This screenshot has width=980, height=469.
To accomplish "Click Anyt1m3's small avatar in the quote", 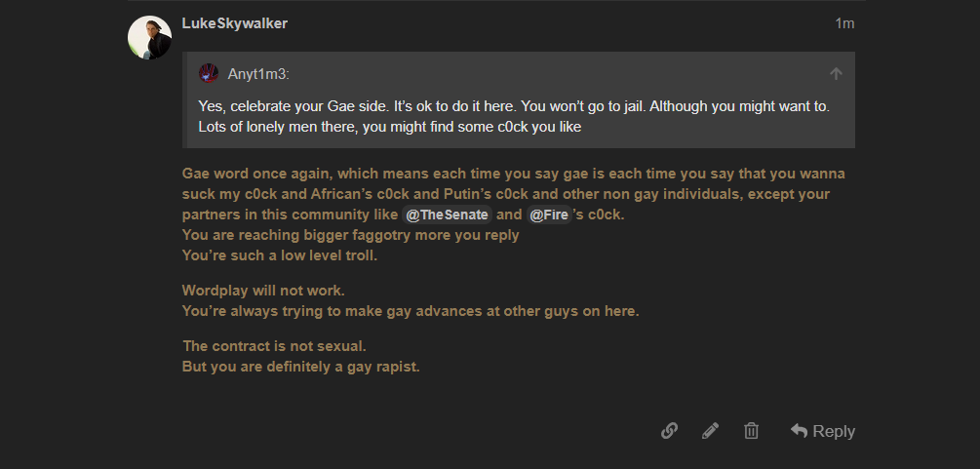I will tap(208, 74).
